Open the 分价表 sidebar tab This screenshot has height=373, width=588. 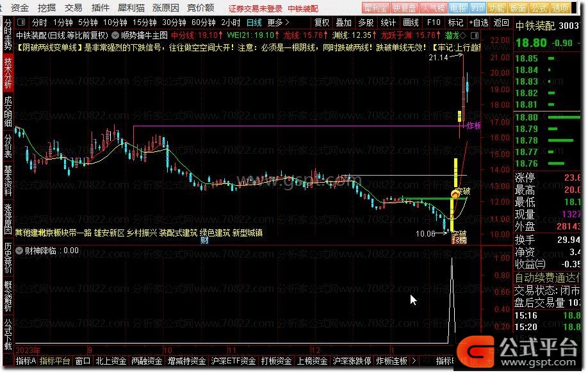(x=8, y=146)
